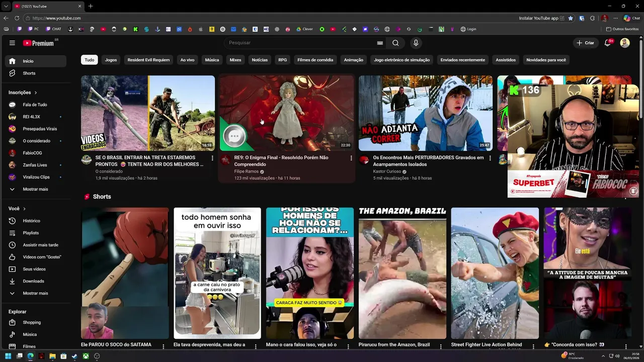Open Zanfas Lives subscription
This screenshot has height=362, width=644.
(36, 165)
